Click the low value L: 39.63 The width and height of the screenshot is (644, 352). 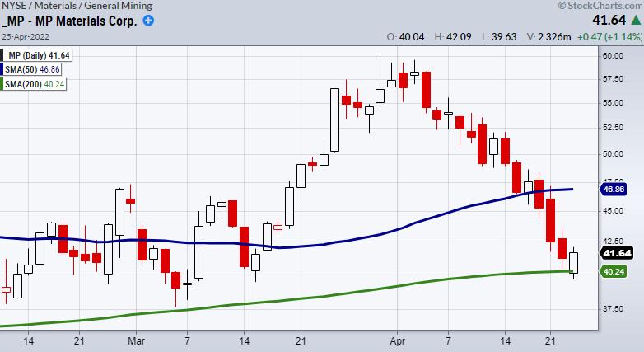pos(499,36)
